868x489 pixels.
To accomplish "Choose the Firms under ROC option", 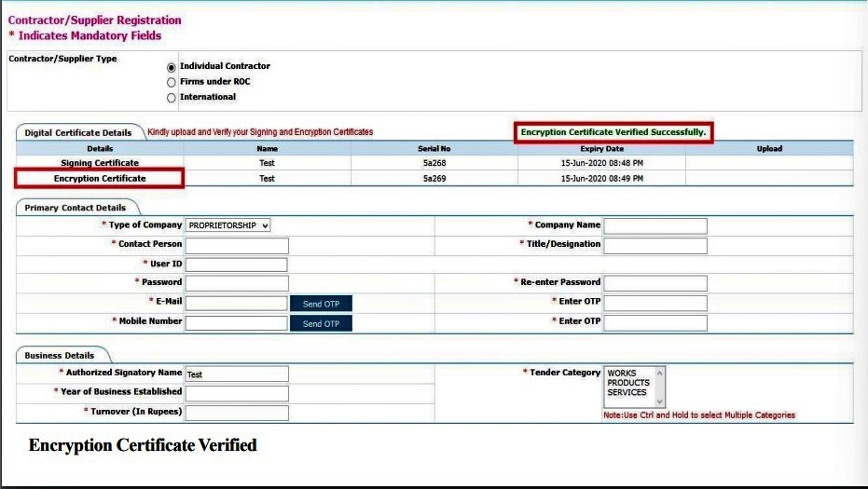I will tap(171, 82).
